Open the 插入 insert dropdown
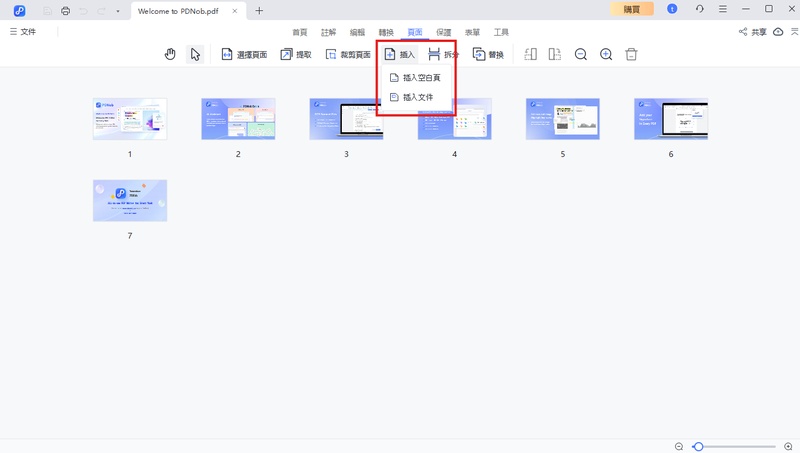The image size is (800, 453). click(400, 55)
